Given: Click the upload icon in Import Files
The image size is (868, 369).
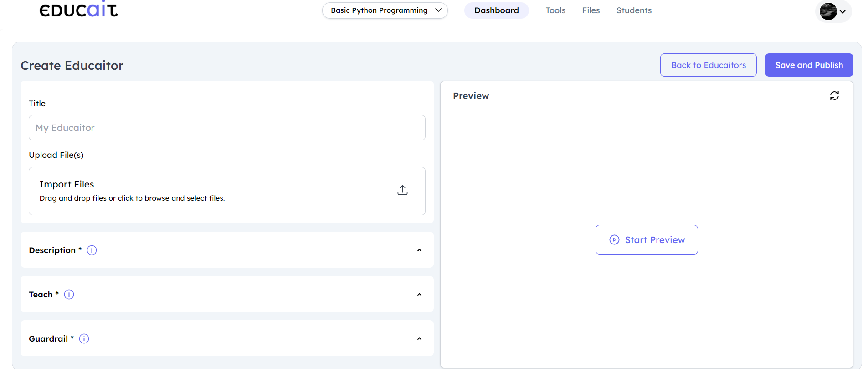Looking at the screenshot, I should click(x=402, y=190).
